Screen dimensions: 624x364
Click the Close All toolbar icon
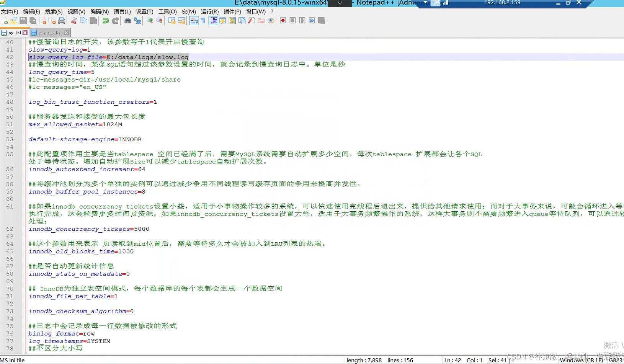52,21
